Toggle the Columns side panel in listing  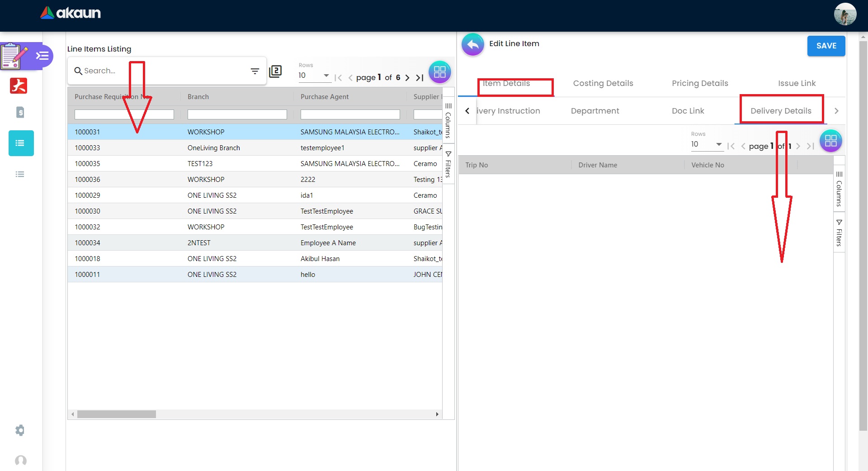(x=448, y=120)
